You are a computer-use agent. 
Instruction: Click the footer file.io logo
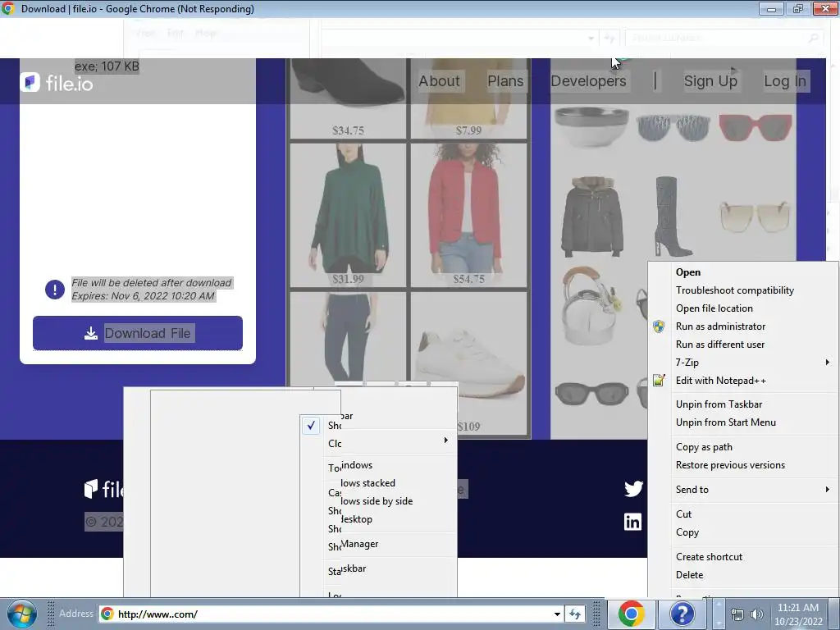[x=104, y=489]
